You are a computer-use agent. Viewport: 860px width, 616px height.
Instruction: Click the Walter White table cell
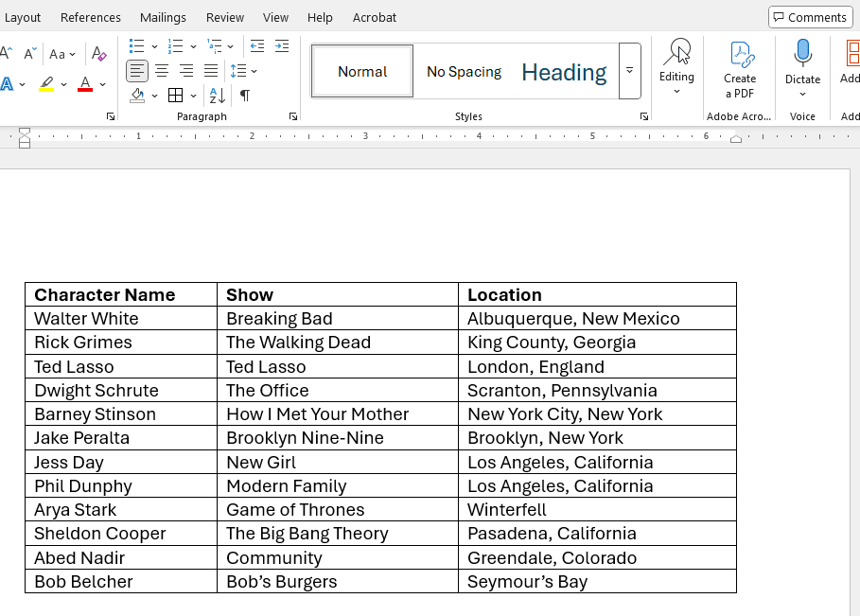[x=86, y=319]
